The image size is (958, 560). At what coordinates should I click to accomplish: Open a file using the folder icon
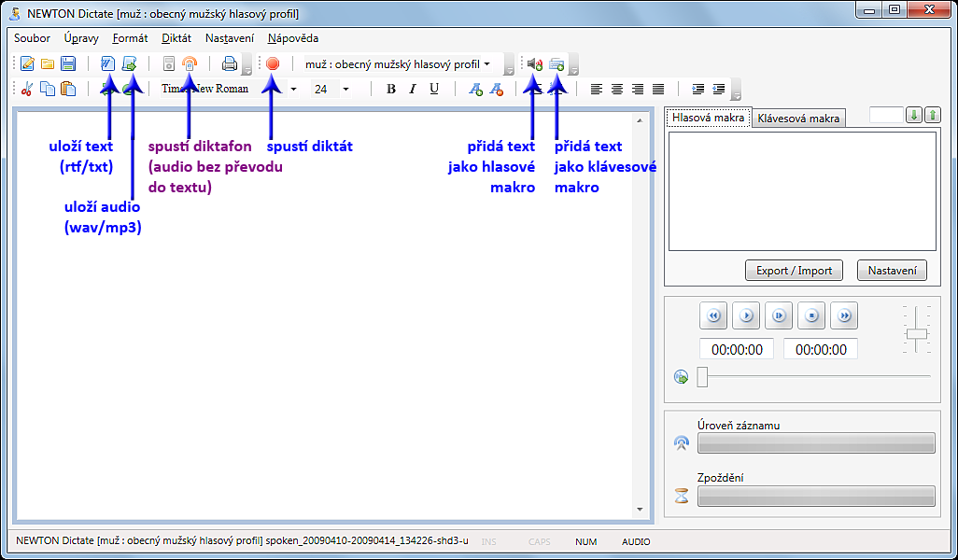pyautogui.click(x=48, y=63)
